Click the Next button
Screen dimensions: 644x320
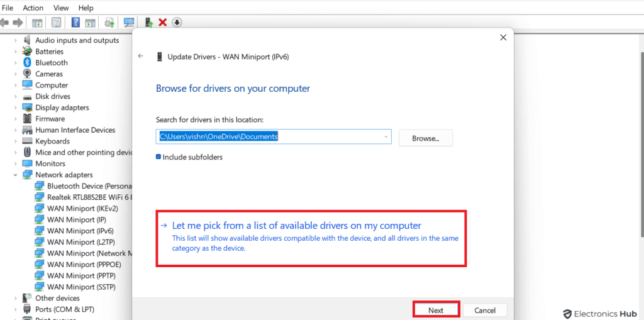coord(436,310)
